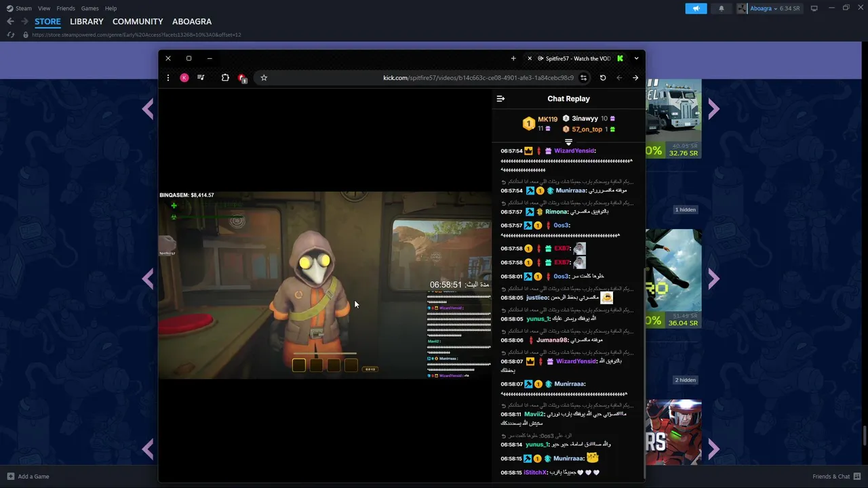Open the browser three-dot menu
Viewport: 868px width, 488px height.
pos(168,78)
